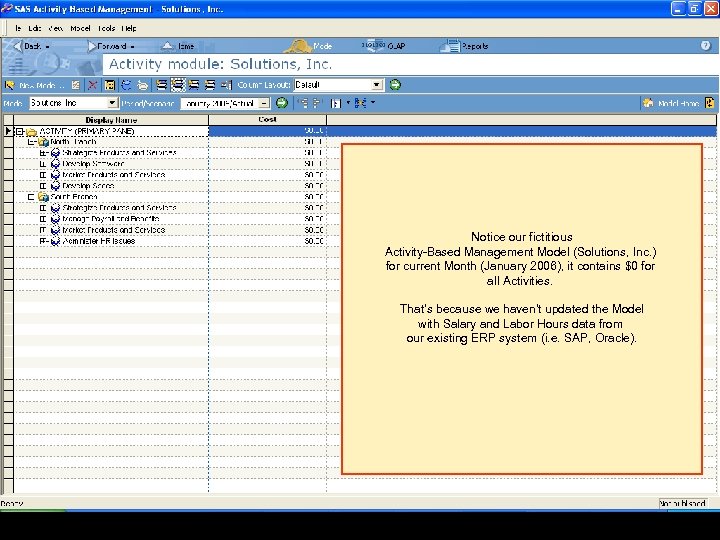Click the blue help question mark icon

(x=706, y=45)
